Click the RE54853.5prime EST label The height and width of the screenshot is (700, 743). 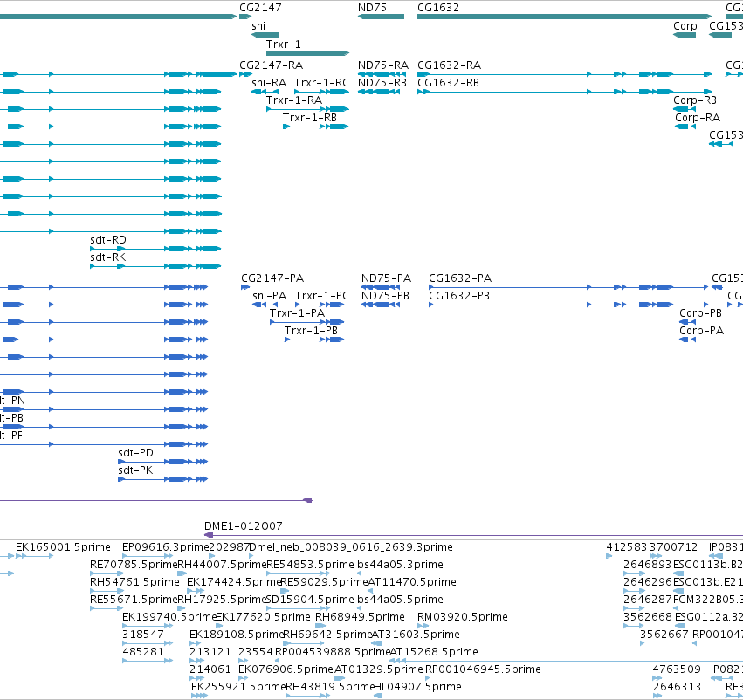tap(310, 565)
